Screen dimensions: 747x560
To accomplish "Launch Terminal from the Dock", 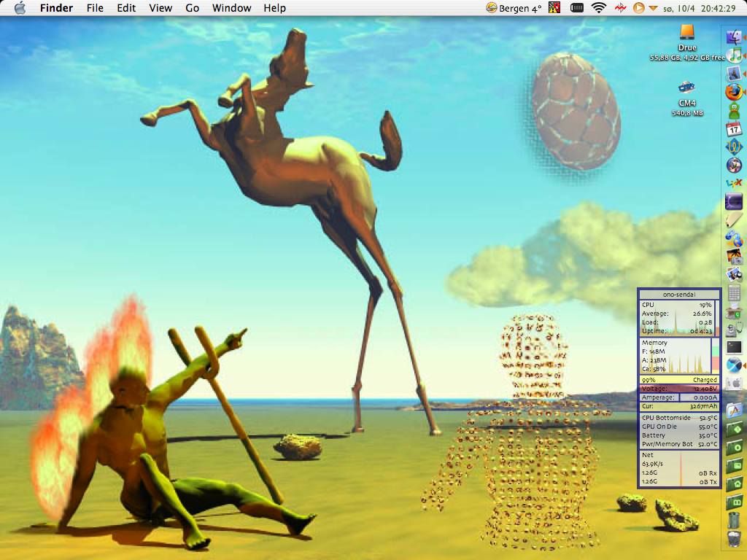I will click(734, 347).
